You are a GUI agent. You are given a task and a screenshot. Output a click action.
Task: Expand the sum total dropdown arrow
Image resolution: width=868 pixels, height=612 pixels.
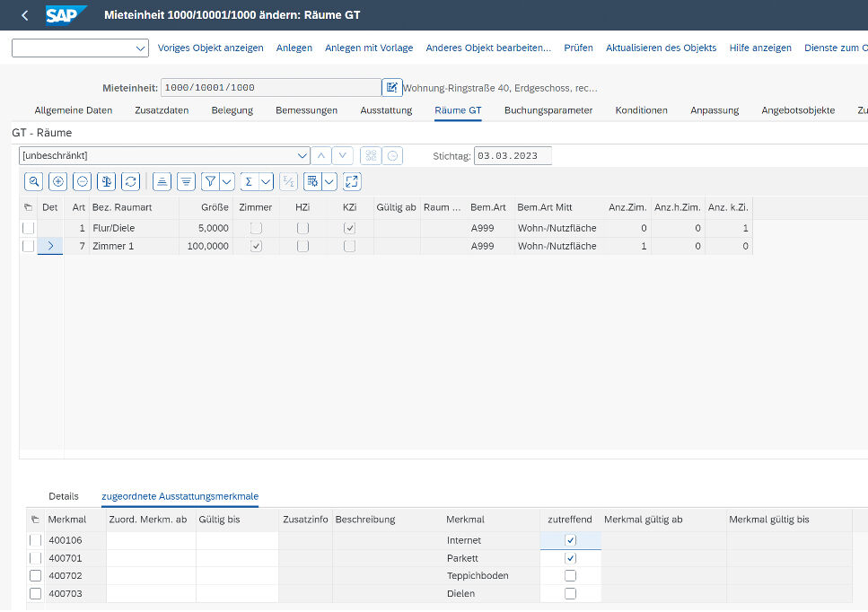(x=266, y=181)
